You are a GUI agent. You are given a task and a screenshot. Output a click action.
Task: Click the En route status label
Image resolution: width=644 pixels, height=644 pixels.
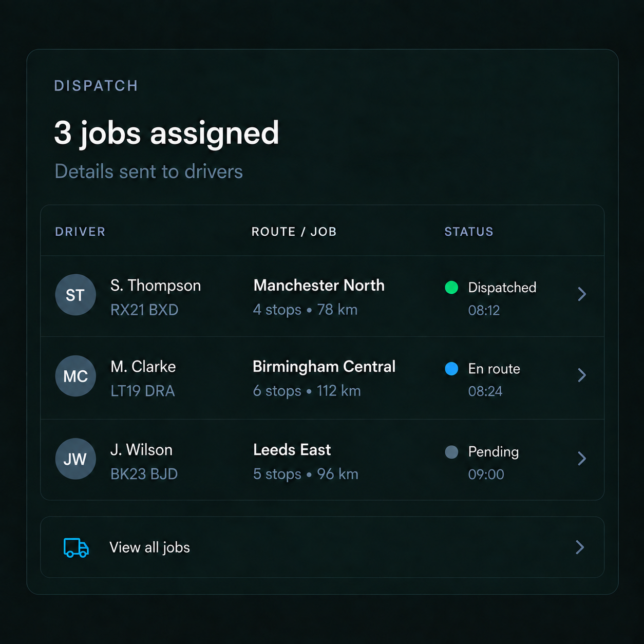tap(494, 369)
